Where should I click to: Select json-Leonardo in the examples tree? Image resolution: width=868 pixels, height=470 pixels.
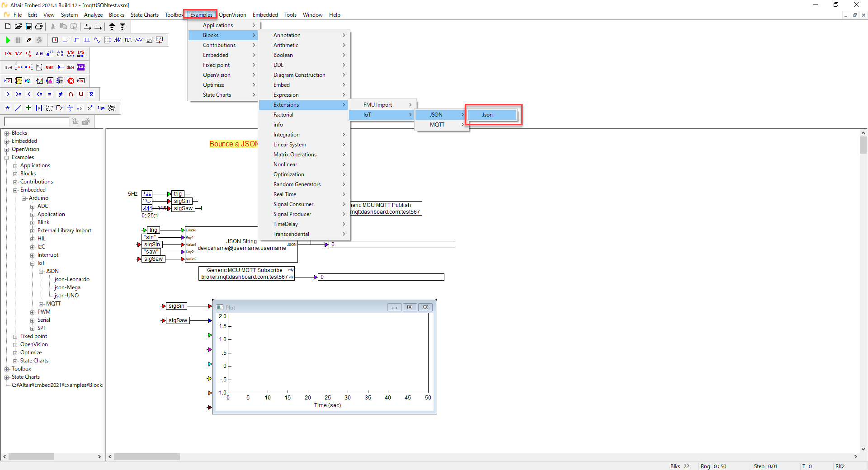[71, 279]
